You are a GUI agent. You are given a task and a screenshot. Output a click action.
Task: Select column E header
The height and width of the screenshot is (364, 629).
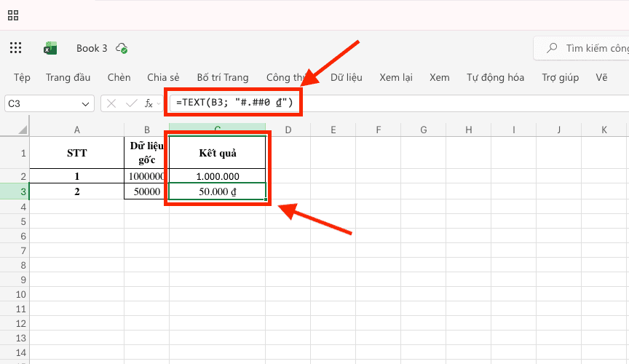(333, 130)
